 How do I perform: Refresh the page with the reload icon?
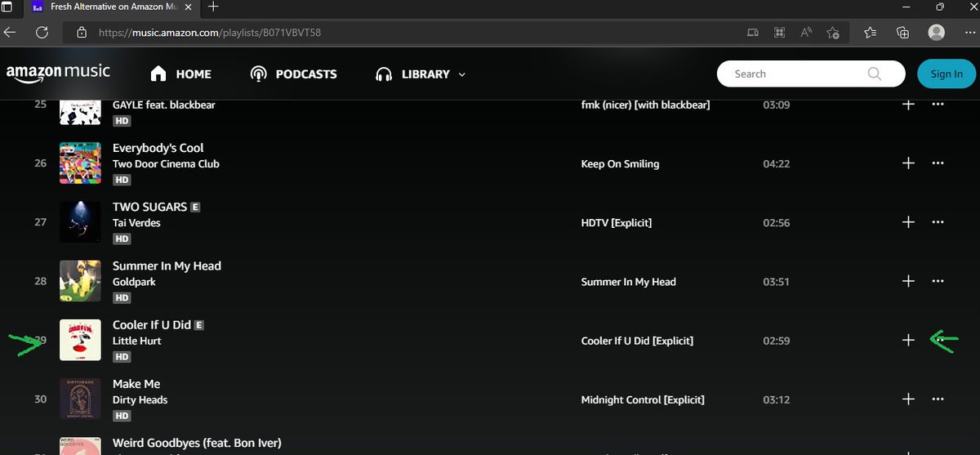coord(42,33)
